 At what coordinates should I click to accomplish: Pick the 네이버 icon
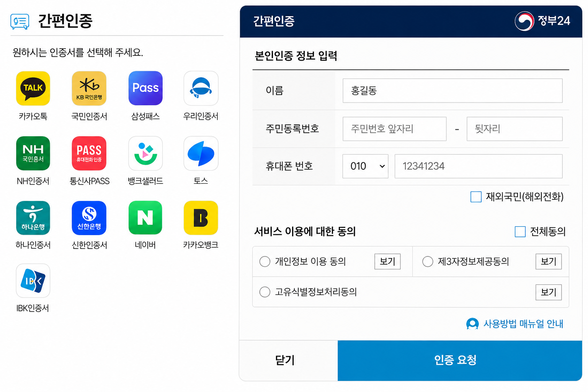pos(145,218)
